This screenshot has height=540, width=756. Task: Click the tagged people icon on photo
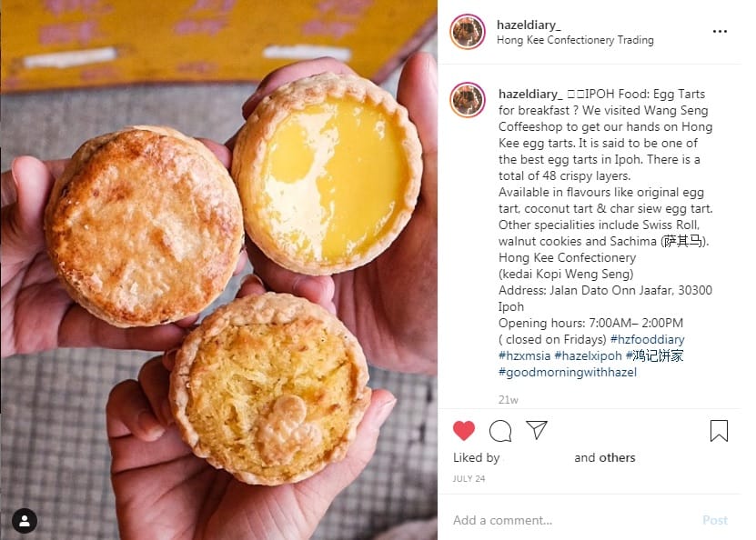[25, 520]
